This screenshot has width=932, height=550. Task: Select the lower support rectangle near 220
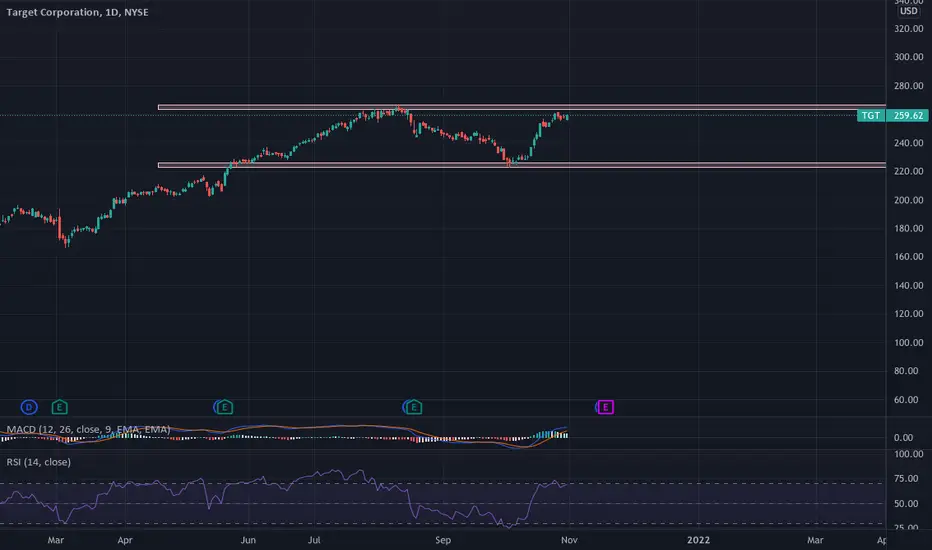pyautogui.click(x=522, y=165)
